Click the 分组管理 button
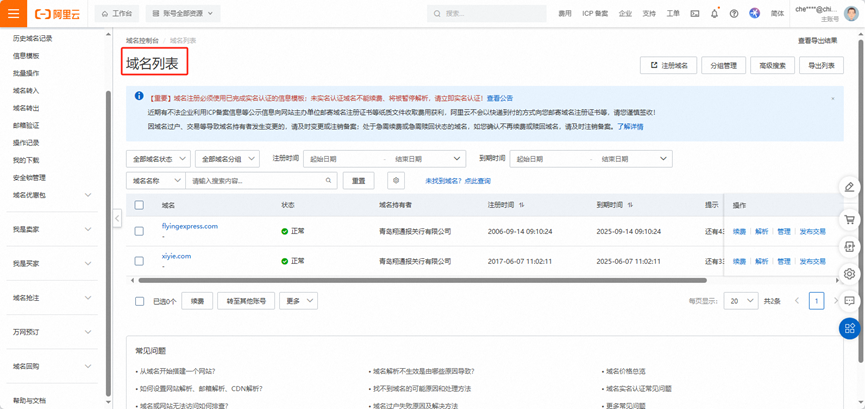865x409 pixels. coord(724,65)
